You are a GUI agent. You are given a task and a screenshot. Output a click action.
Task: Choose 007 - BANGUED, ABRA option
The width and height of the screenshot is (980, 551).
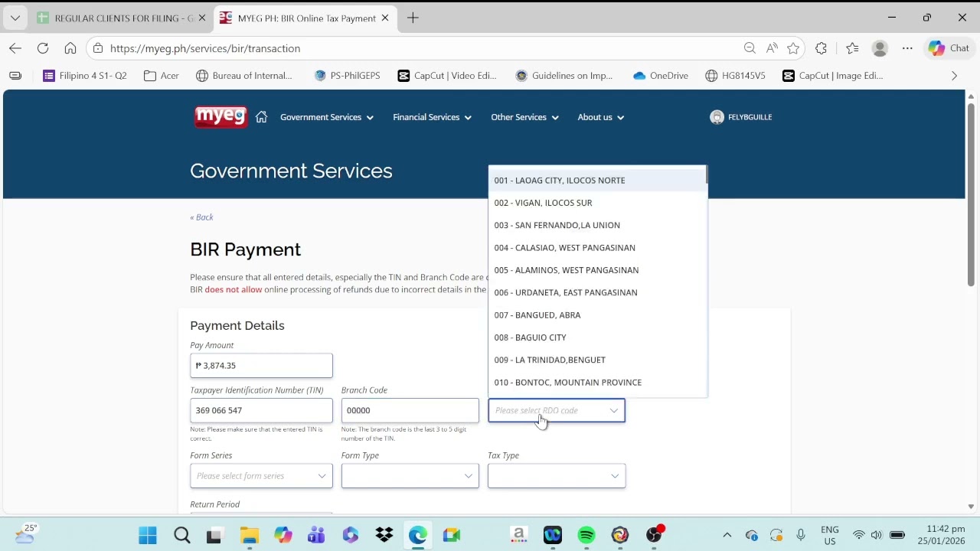click(x=596, y=315)
